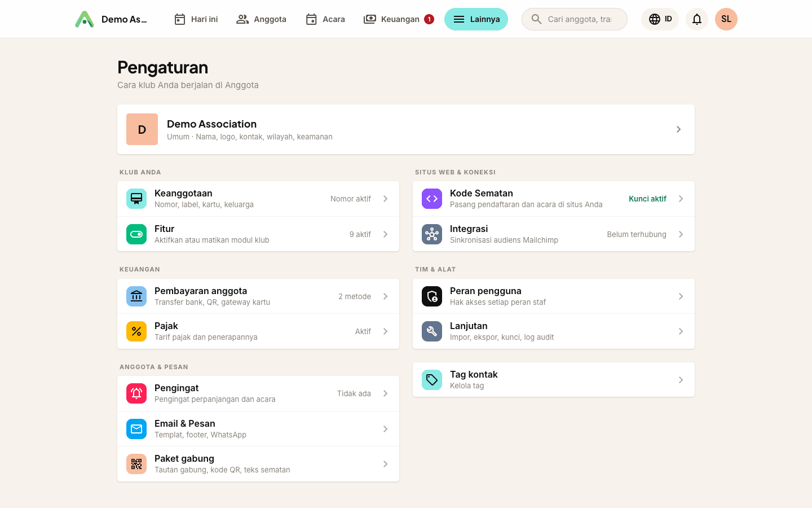Viewport: 812px width, 508px height.
Task: Click the green Fitur toggle icon
Action: [x=136, y=234]
